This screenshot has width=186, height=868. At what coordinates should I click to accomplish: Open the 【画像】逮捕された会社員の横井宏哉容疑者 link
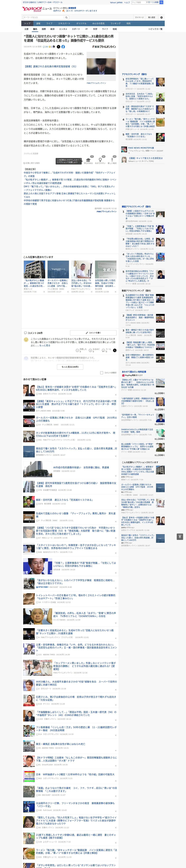click(50, 66)
